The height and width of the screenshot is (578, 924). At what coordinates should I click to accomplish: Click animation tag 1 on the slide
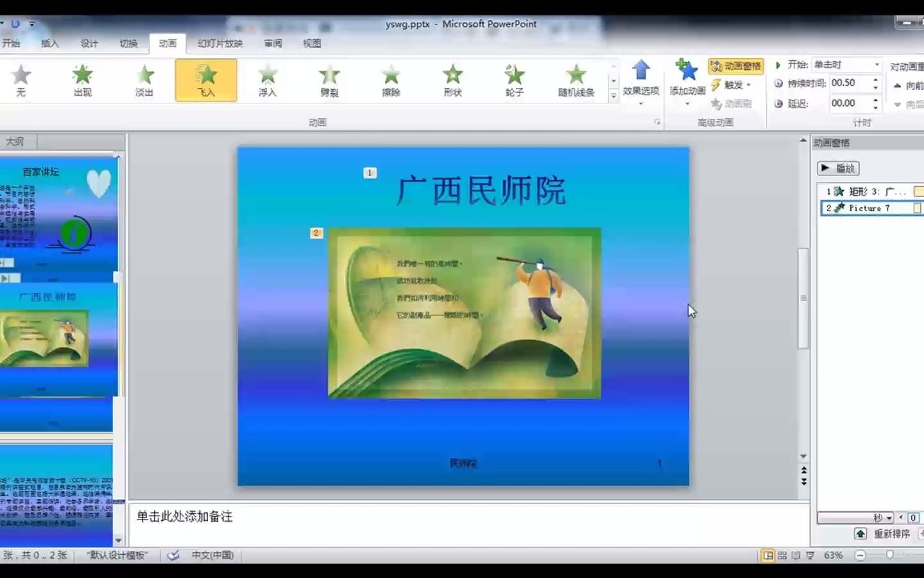coord(370,173)
